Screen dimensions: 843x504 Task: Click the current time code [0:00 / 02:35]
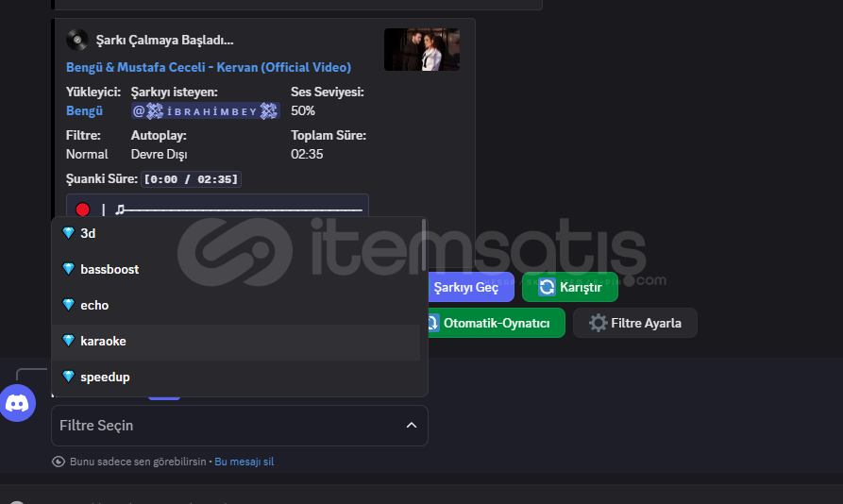point(191,179)
